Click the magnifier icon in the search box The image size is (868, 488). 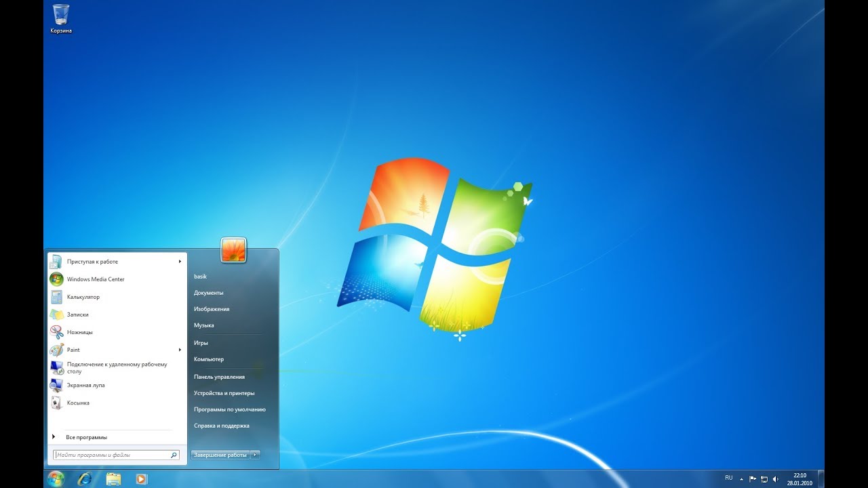174,455
